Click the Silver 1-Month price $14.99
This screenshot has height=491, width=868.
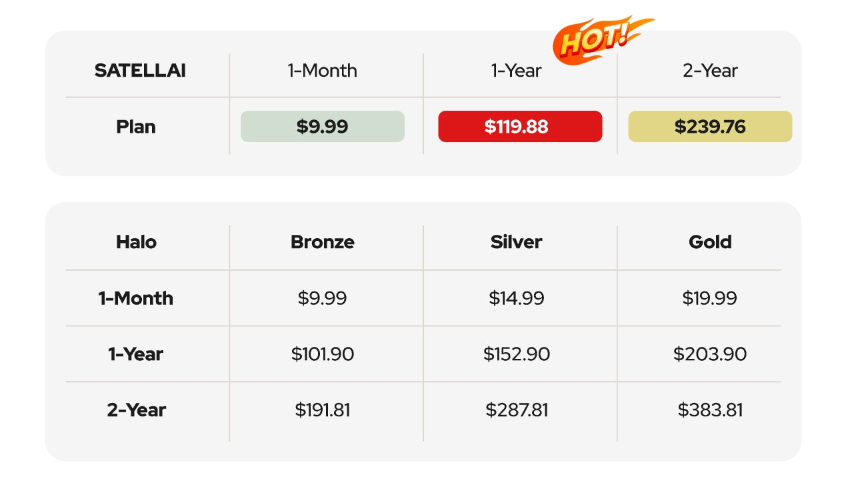point(517,298)
